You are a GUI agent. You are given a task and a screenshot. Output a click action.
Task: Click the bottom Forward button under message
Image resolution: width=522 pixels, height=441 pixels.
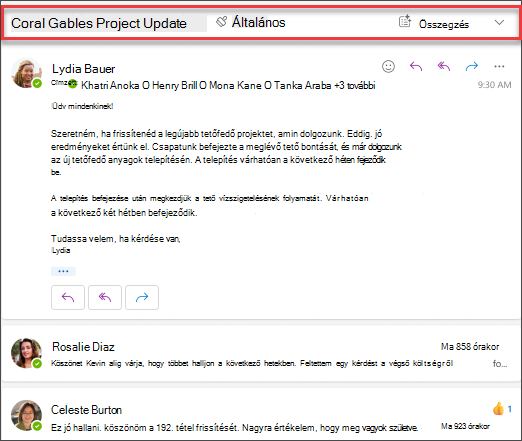(142, 297)
